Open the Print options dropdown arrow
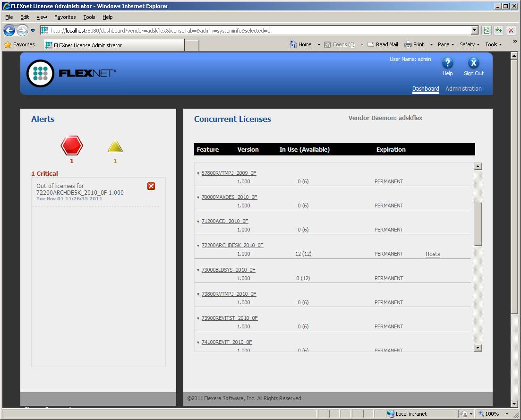The width and height of the screenshot is (521, 420). pyautogui.click(x=431, y=44)
